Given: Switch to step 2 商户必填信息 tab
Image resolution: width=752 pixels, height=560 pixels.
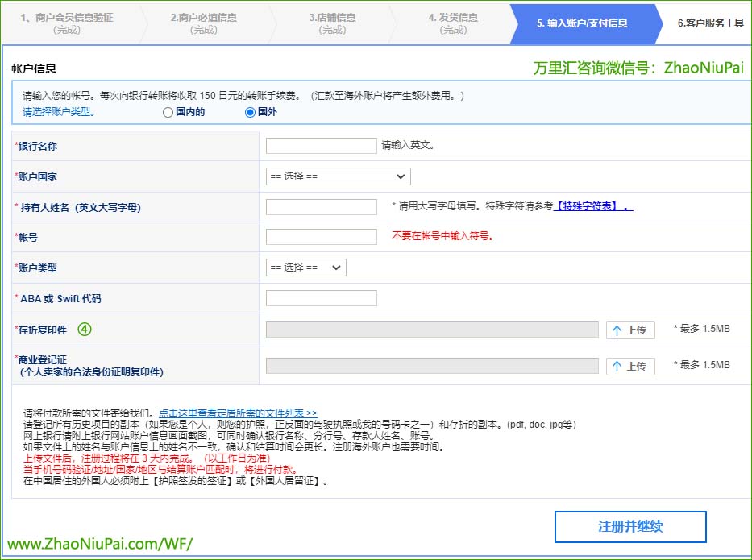Looking at the screenshot, I should (203, 23).
